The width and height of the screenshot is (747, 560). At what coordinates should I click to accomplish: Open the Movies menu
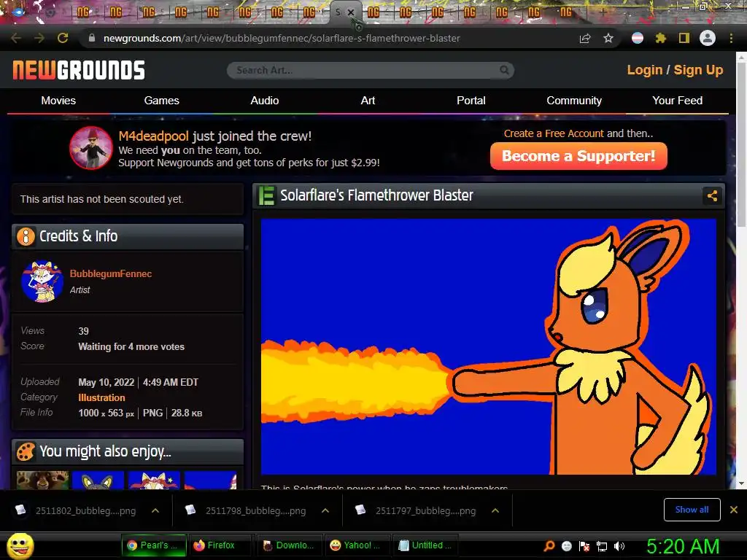(x=58, y=101)
